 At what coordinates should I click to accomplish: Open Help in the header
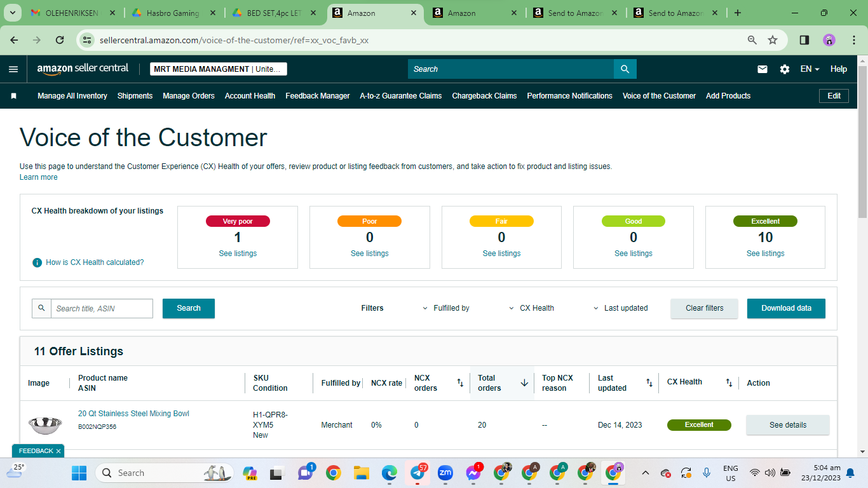point(839,69)
